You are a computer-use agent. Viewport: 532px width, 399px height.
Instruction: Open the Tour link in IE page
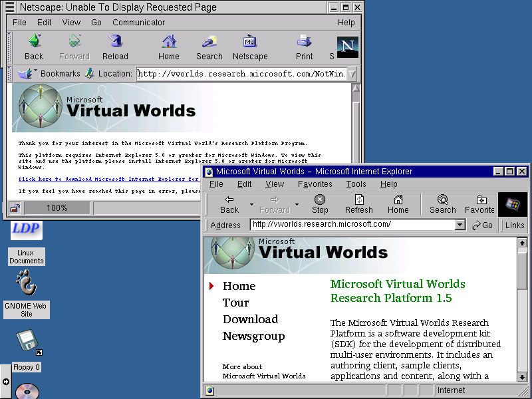[x=236, y=303]
